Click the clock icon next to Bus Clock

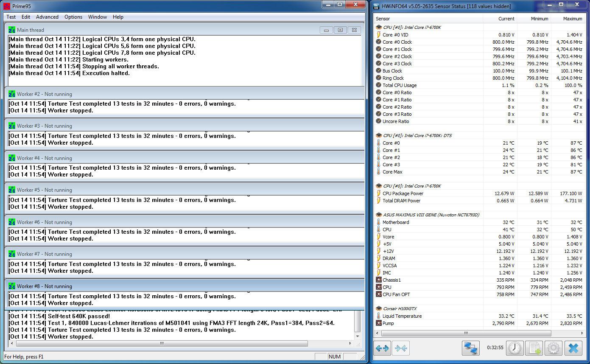379,71
